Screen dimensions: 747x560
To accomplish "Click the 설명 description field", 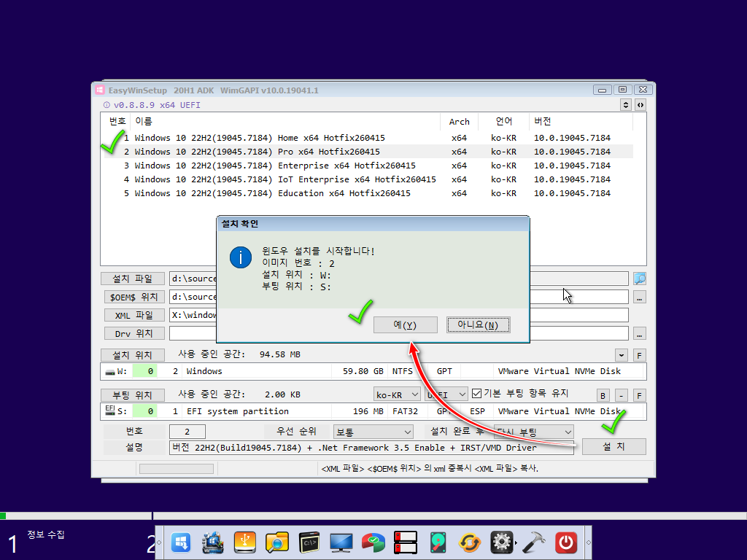I will point(371,448).
